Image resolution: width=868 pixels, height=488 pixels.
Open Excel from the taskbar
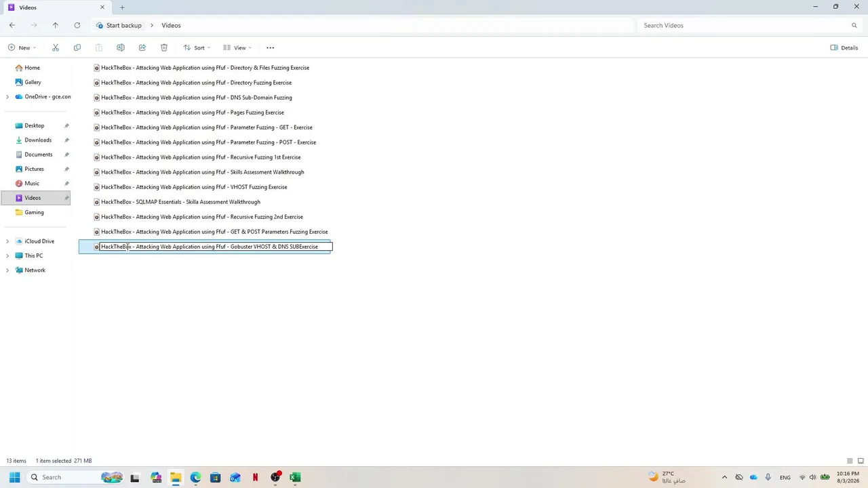coord(295,477)
